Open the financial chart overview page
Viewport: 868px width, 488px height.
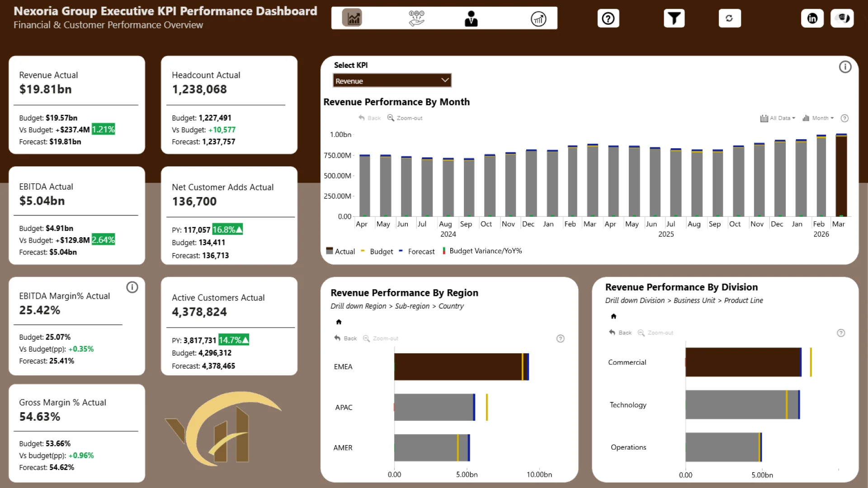(x=352, y=18)
